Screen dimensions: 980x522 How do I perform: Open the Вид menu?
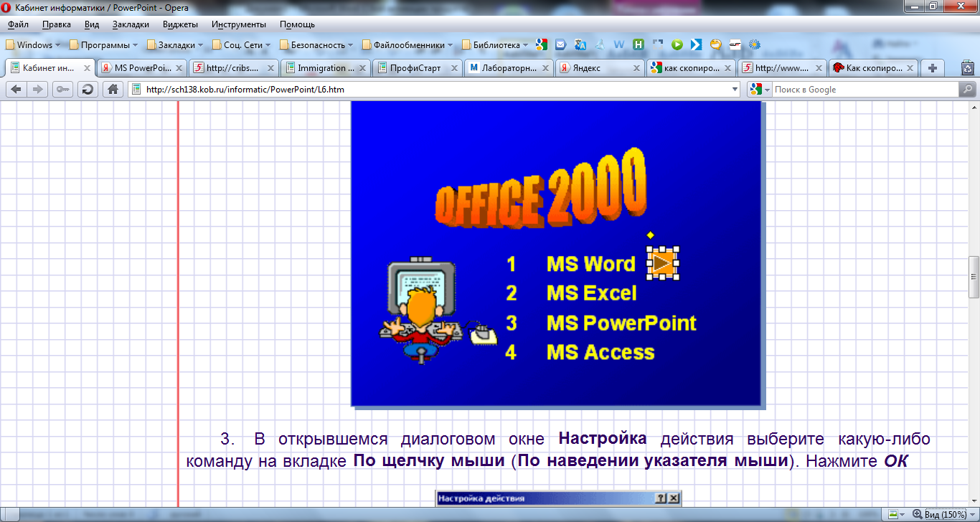tap(92, 24)
